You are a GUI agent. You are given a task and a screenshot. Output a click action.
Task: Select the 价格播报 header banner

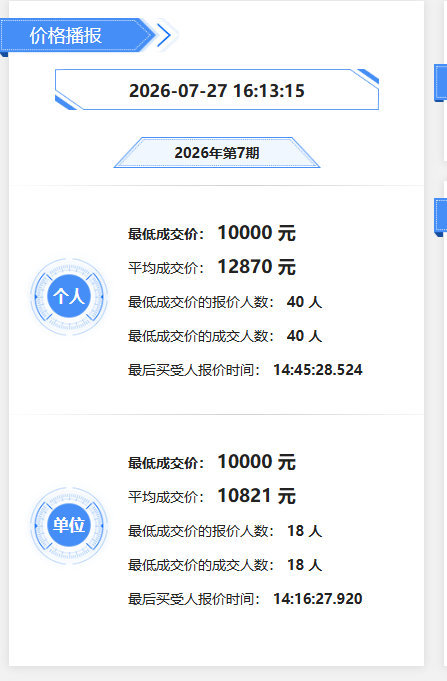77,35
